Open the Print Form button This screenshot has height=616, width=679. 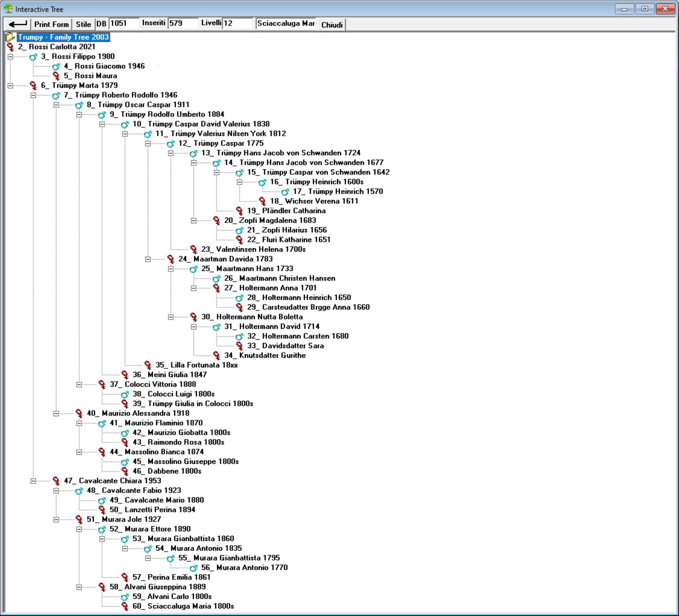click(x=51, y=24)
